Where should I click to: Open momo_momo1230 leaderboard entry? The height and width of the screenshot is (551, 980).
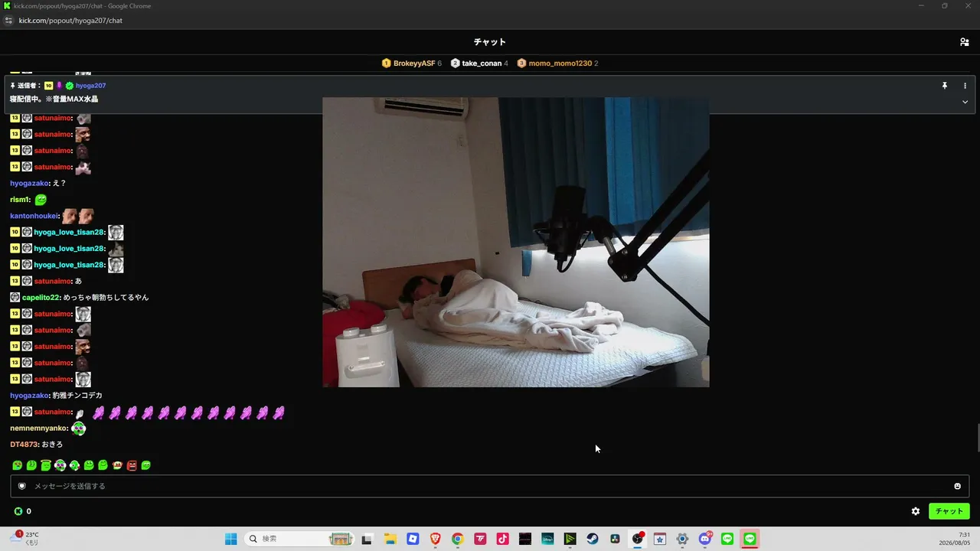(x=557, y=64)
